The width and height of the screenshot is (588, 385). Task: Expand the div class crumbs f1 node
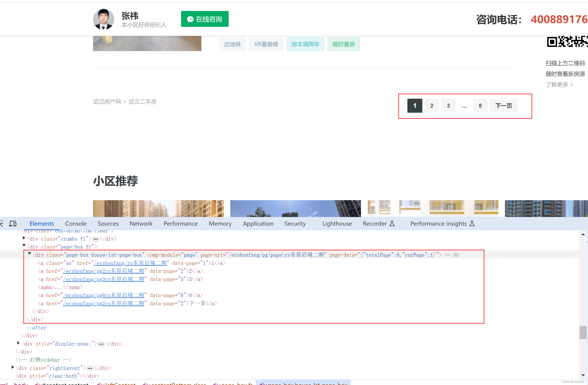[24, 238]
